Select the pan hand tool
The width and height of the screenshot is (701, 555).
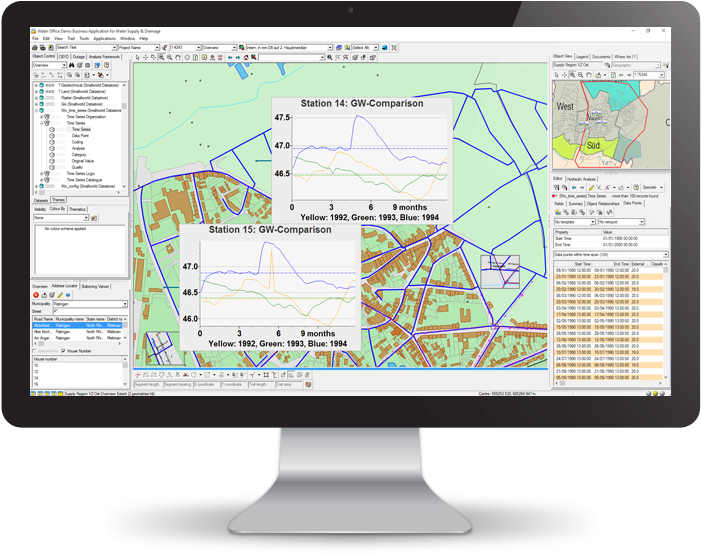click(x=177, y=57)
